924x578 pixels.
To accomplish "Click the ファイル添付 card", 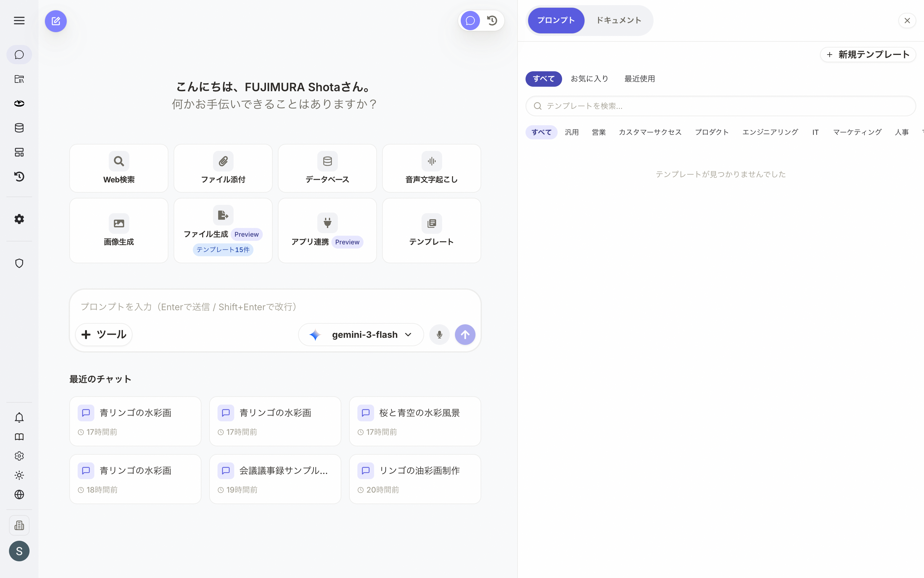I will 223,168.
